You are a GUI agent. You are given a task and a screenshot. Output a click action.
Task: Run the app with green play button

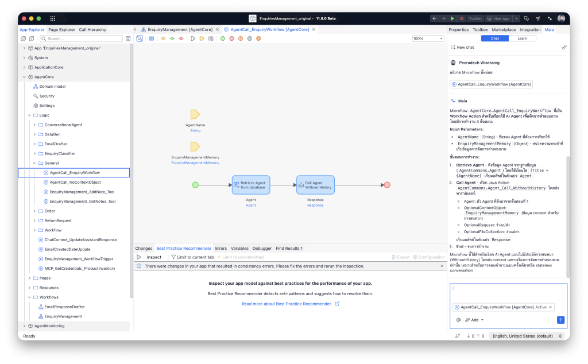(x=452, y=18)
